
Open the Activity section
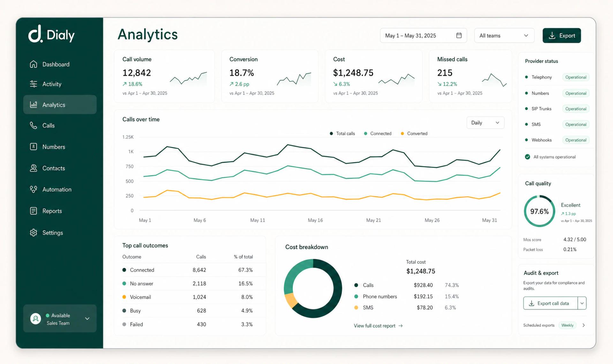52,84
